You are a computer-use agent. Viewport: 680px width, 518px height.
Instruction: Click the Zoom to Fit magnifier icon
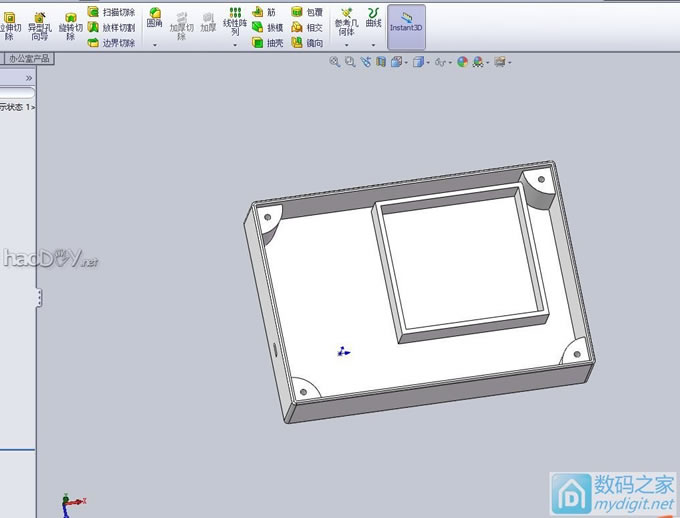(x=335, y=62)
